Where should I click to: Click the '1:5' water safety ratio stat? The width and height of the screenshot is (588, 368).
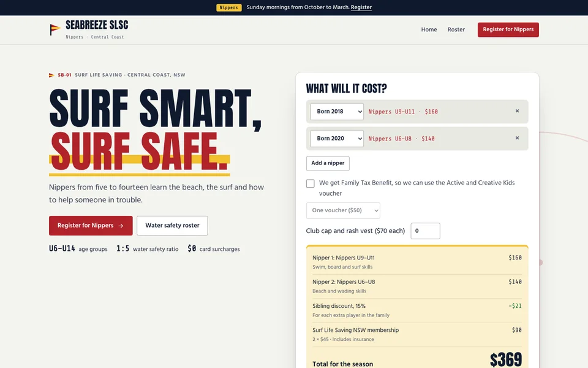point(123,248)
